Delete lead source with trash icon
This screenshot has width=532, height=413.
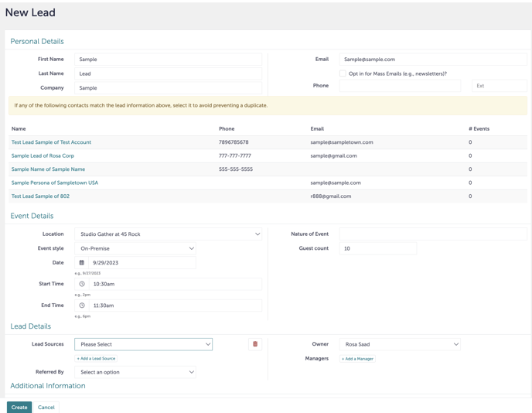point(255,344)
